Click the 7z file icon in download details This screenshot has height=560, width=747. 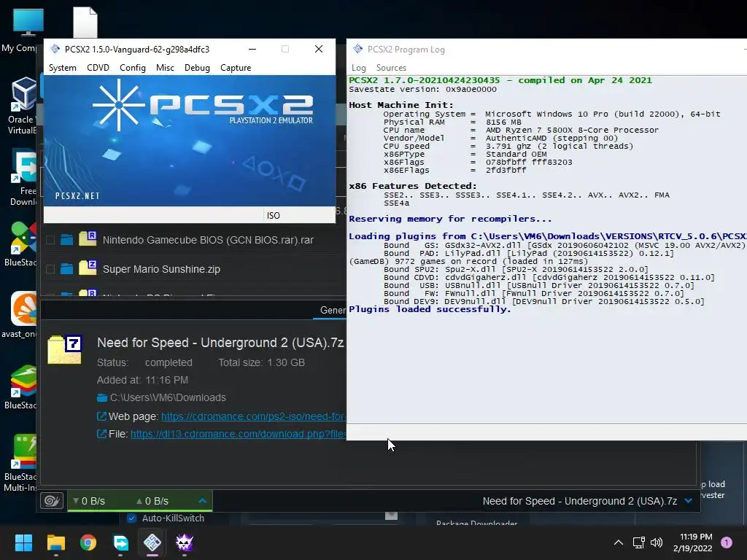pyautogui.click(x=65, y=349)
